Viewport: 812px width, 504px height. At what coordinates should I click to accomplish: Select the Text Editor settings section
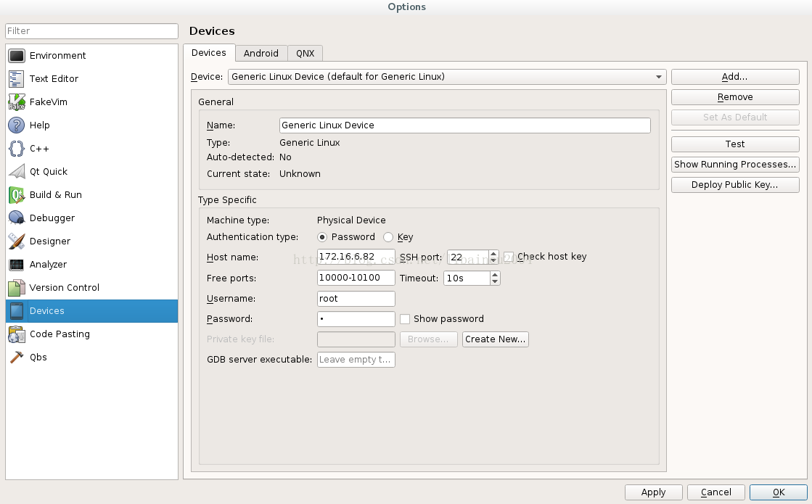click(55, 78)
